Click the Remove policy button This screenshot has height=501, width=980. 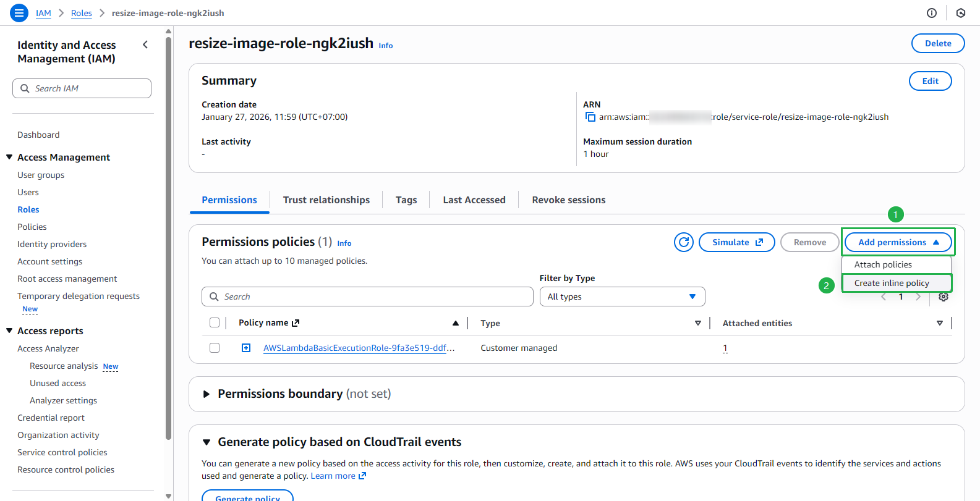[810, 242]
